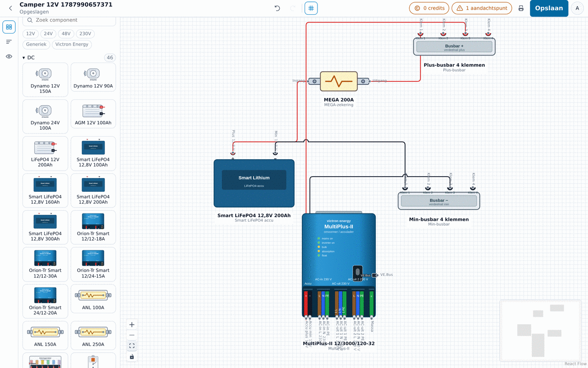Viewport: 588px width, 368px height.
Task: Click Klem 2 on the Min-busbar
Action: 428,188
